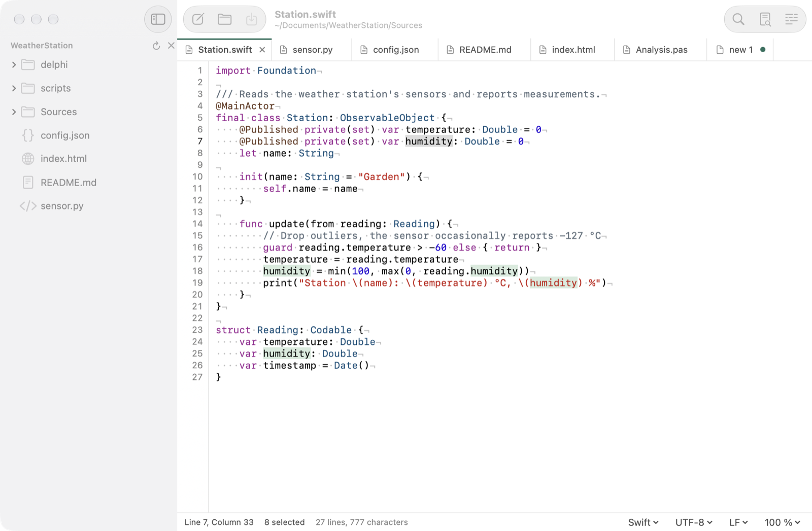Expand the scripts folder
The height and width of the screenshot is (531, 812).
pos(14,88)
